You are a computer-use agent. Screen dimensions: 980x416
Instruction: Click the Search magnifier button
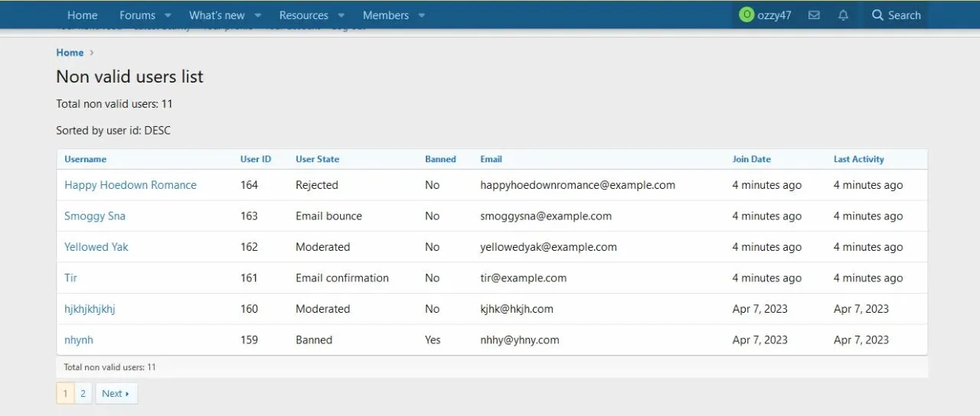tap(896, 15)
